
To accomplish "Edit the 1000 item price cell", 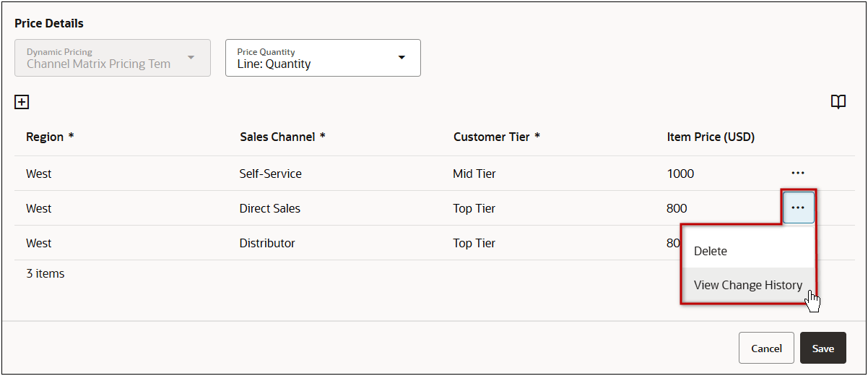I will (680, 174).
